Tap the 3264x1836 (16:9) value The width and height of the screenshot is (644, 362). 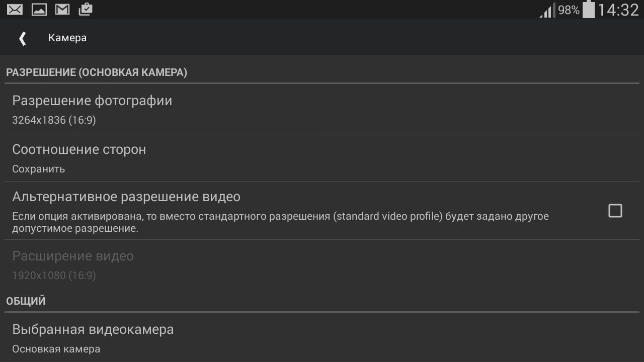54,121
